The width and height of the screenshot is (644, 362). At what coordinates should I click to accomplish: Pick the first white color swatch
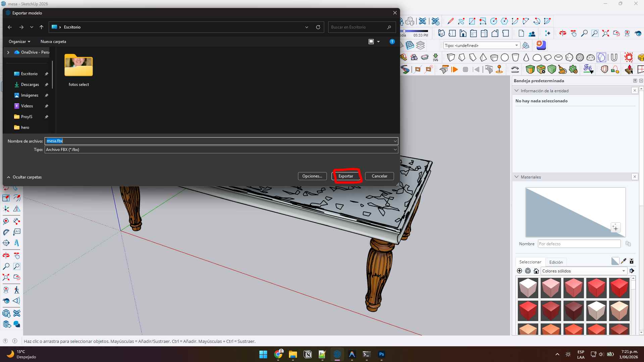tap(528, 288)
